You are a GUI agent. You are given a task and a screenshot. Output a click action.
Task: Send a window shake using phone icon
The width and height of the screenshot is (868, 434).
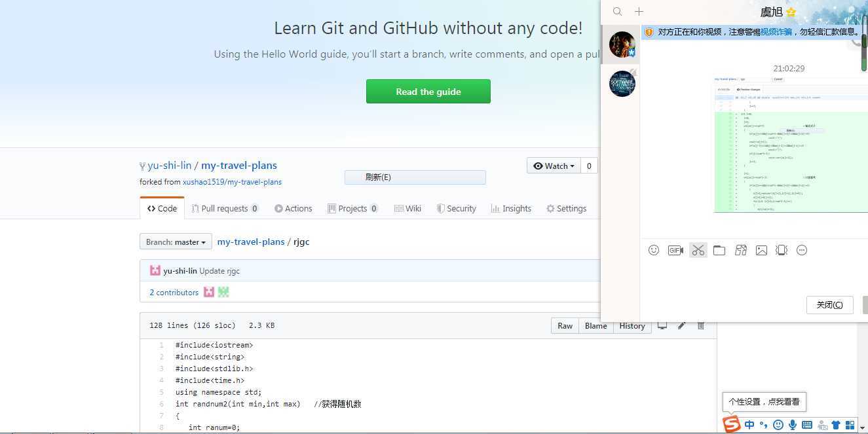pyautogui.click(x=782, y=250)
